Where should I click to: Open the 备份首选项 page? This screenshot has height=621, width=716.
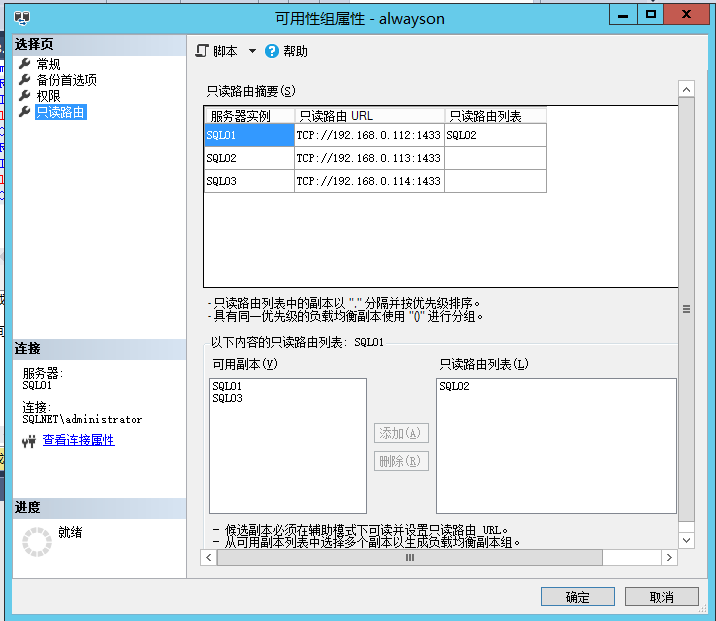pyautogui.click(x=66, y=80)
